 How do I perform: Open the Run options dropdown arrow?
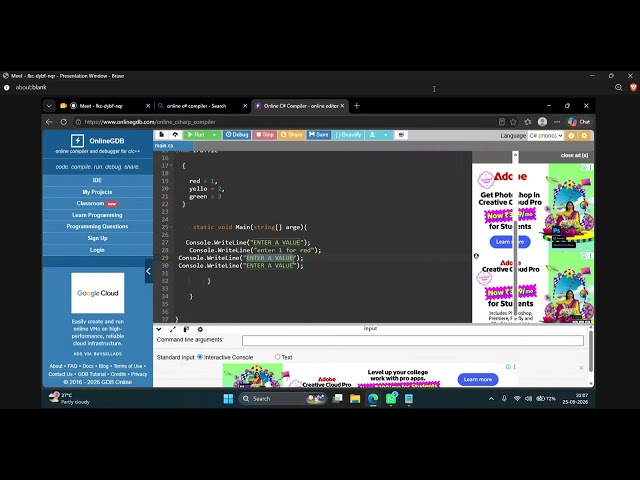pyautogui.click(x=214, y=135)
